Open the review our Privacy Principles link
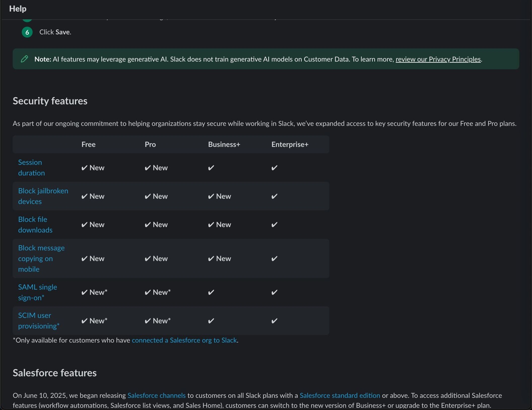The image size is (532, 410). 438,59
